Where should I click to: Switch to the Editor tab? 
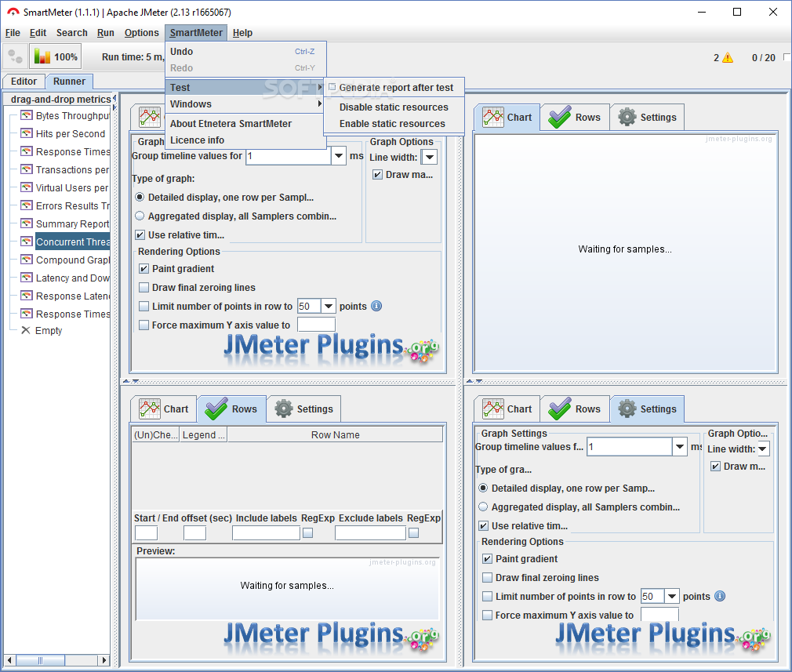(x=24, y=82)
